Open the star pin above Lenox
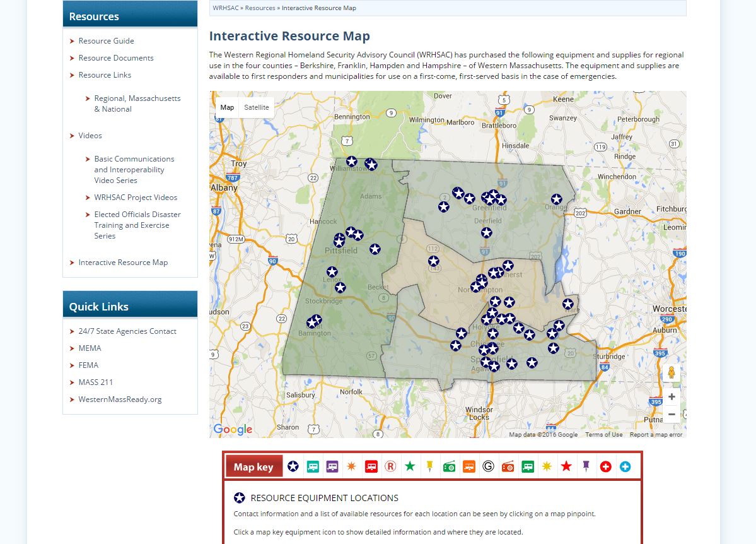 click(x=332, y=272)
